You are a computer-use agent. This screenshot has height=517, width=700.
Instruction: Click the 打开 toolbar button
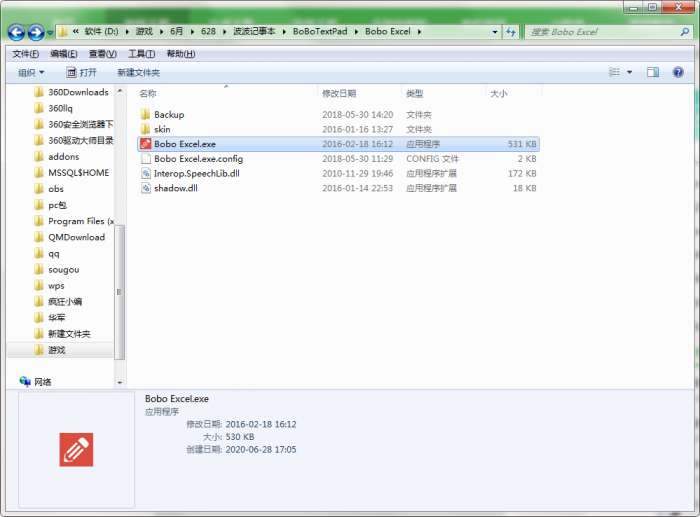[81, 72]
